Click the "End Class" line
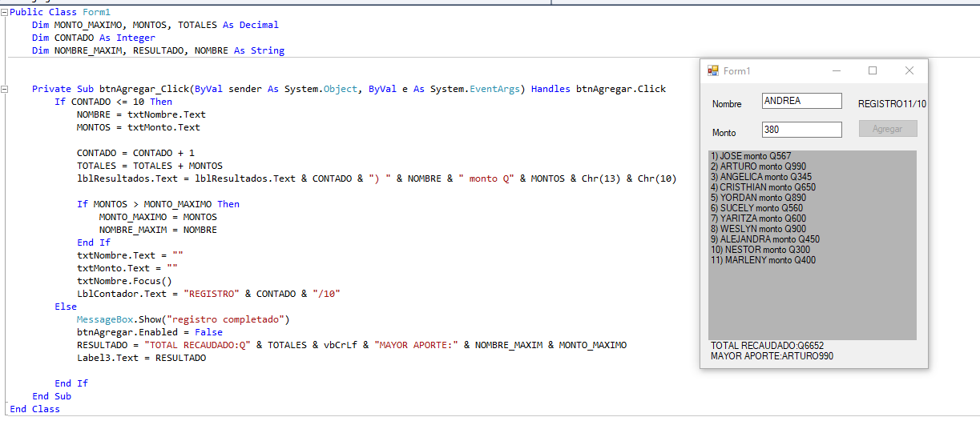980x425 pixels. click(34, 409)
